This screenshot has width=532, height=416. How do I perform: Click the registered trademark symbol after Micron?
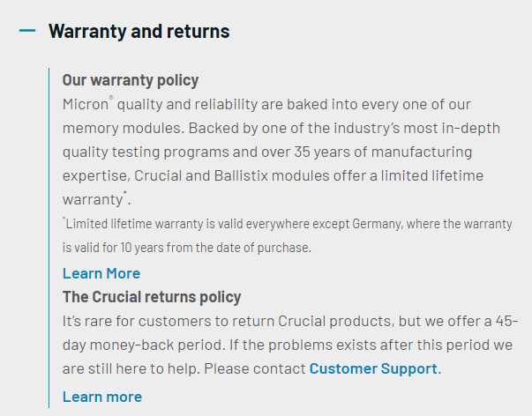point(111,99)
